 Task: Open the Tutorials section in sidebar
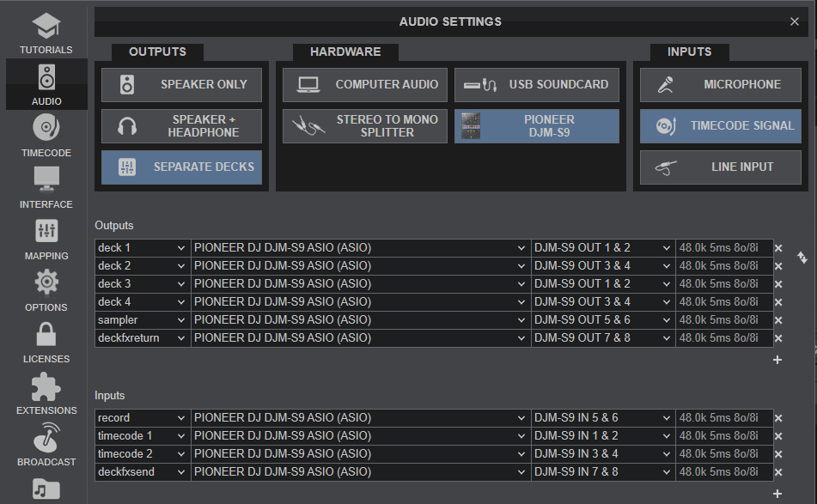(46, 33)
